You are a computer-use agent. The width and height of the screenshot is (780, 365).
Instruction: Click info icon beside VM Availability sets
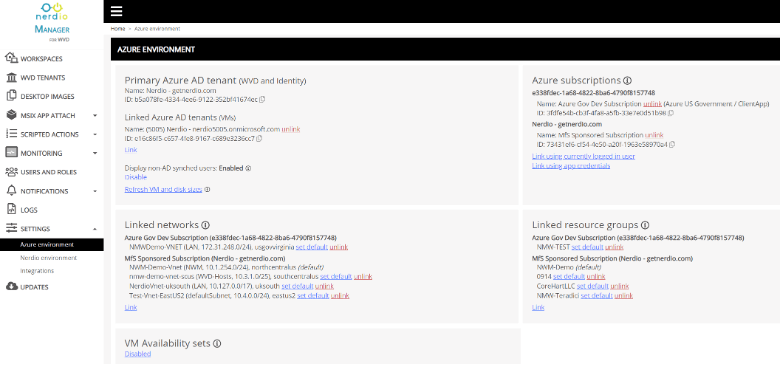coord(217,343)
